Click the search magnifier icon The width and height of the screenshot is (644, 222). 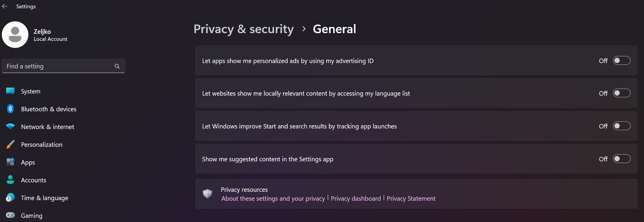(117, 66)
